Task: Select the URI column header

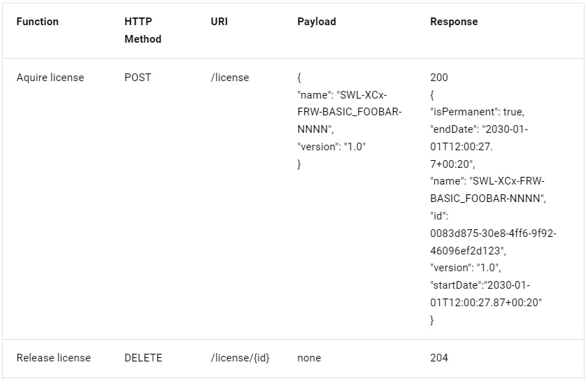Action: 220,22
